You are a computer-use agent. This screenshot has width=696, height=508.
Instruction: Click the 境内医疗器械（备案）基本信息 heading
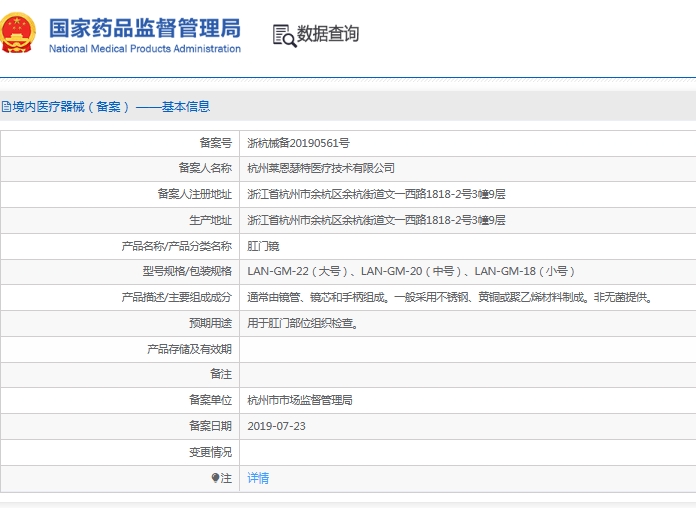click(111, 107)
